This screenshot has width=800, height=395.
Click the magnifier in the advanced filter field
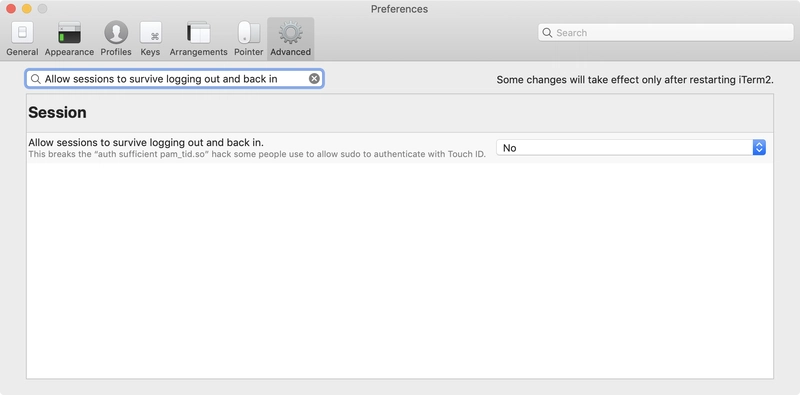point(35,79)
